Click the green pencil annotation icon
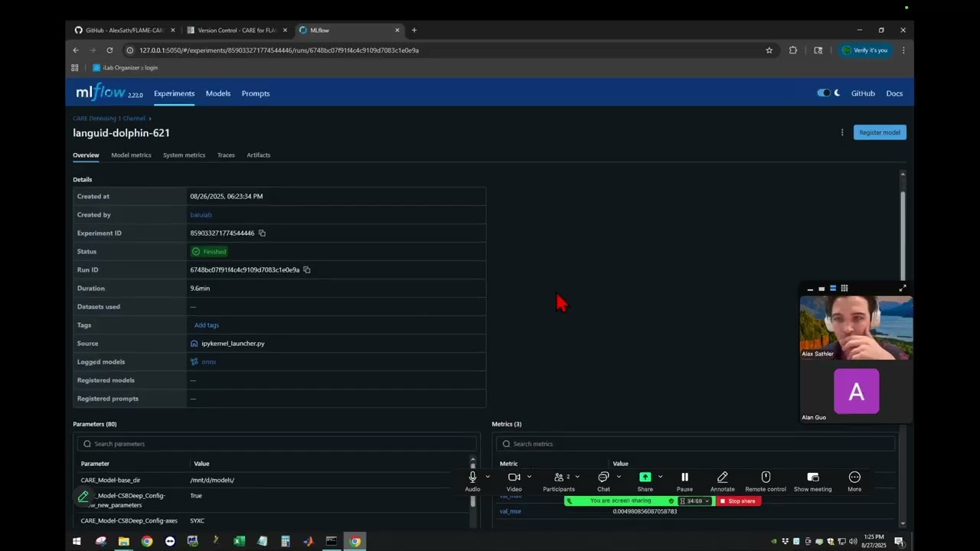The image size is (980, 551). (83, 497)
